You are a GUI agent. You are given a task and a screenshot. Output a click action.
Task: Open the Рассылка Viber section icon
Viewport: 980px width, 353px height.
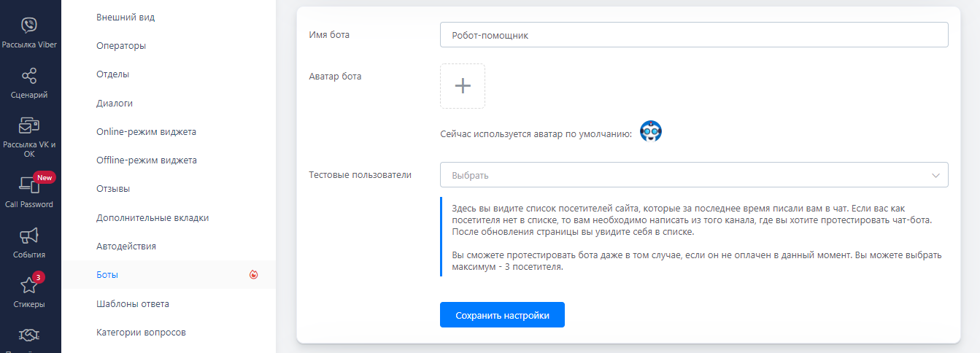(29, 26)
